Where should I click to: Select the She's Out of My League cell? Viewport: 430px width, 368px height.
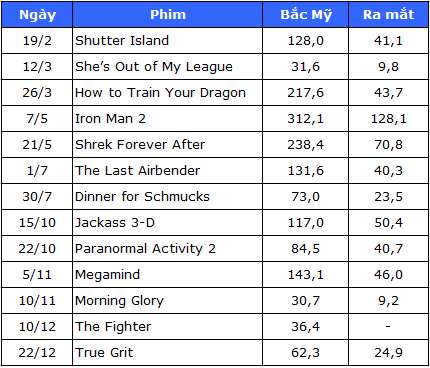tap(168, 67)
